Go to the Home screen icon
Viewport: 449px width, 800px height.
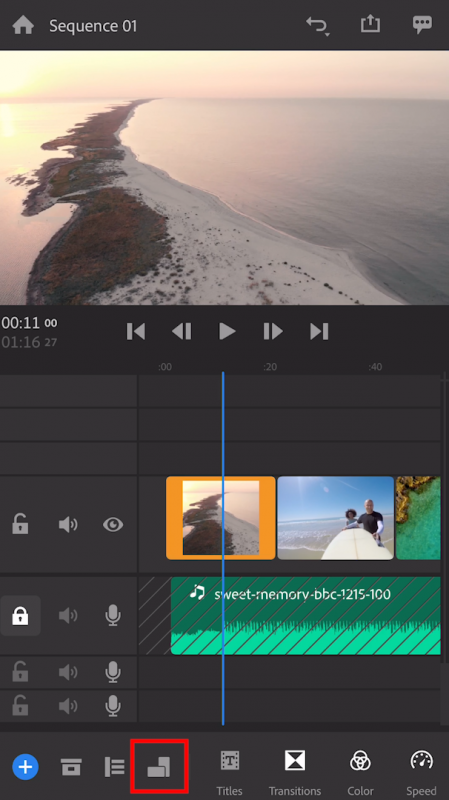click(x=23, y=25)
